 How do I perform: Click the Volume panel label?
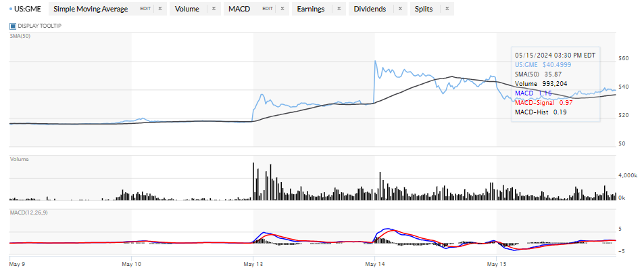coord(19,159)
